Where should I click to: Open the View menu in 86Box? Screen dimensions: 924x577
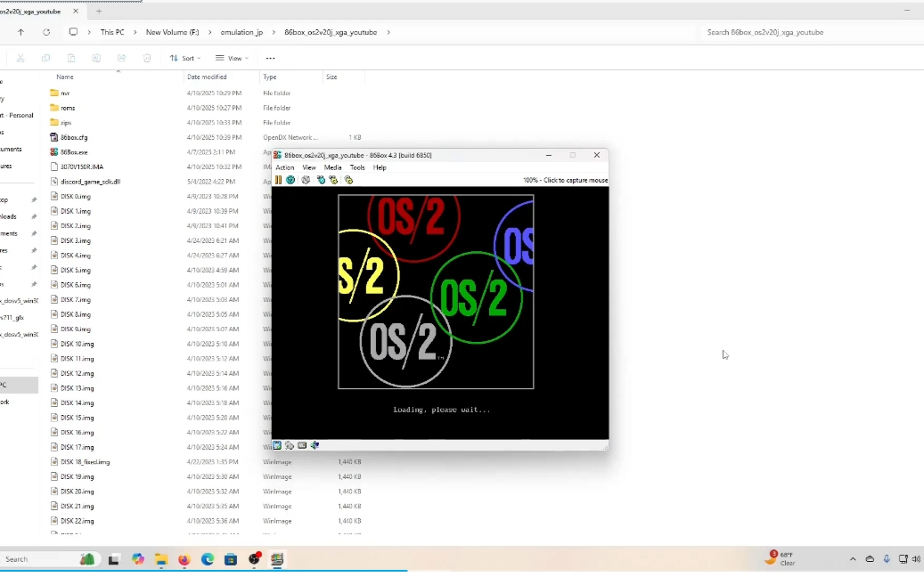(309, 167)
